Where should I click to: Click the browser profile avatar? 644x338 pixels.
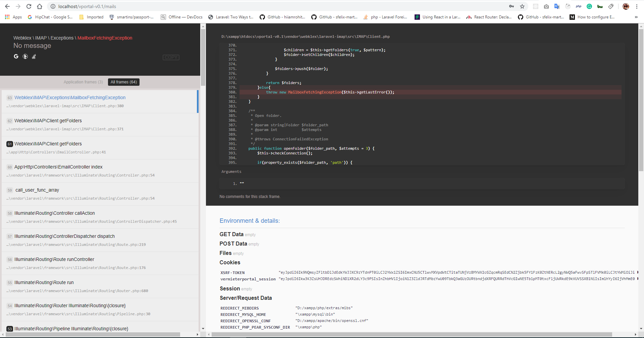(626, 6)
